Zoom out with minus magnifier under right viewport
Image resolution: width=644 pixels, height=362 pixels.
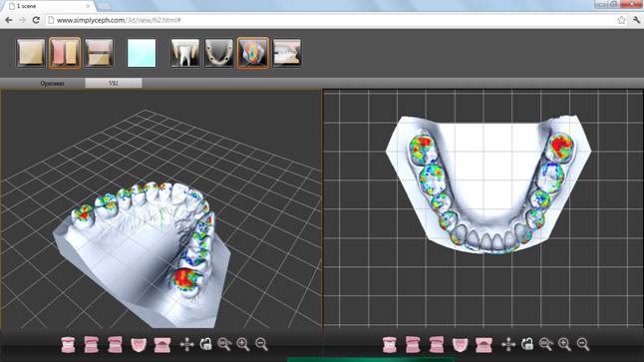[x=583, y=344]
